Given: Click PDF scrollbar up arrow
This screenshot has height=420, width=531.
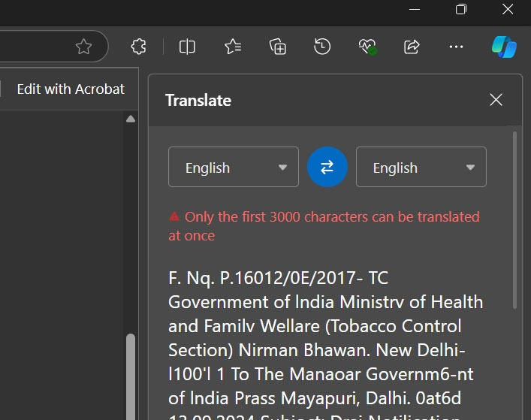Looking at the screenshot, I should 131,119.
